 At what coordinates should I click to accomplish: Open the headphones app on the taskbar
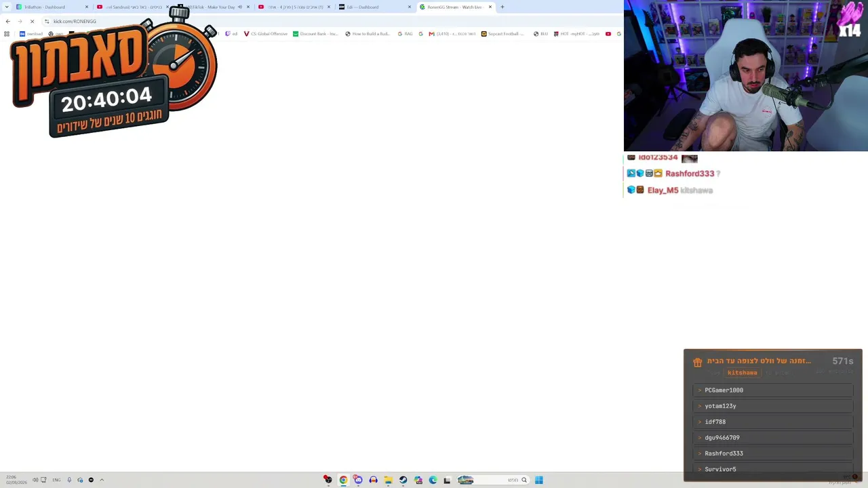click(x=373, y=480)
